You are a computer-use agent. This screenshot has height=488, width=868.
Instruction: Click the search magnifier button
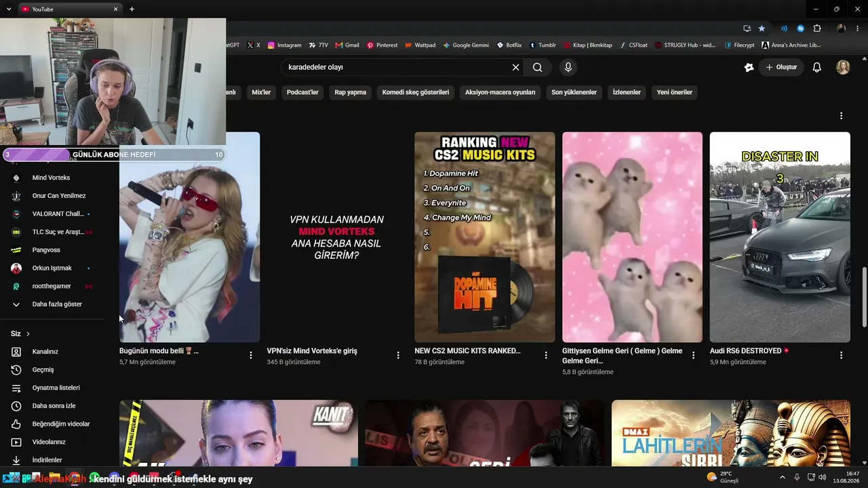click(537, 67)
